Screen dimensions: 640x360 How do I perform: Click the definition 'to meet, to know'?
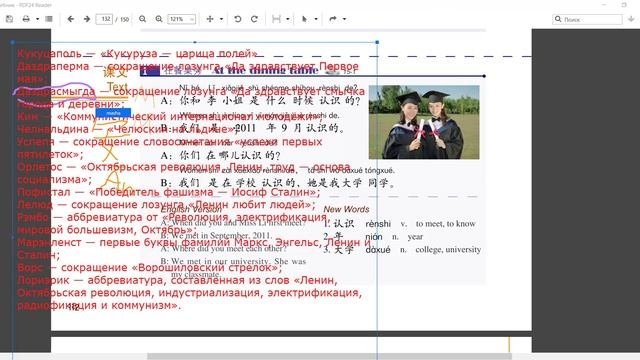click(446, 224)
